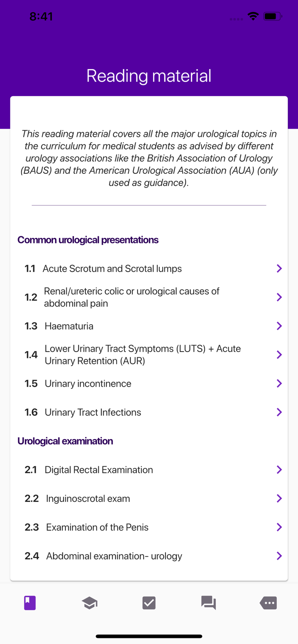Open Renal/ureteric colic reading topic
Viewport: 298px width, 644px height.
point(132,297)
